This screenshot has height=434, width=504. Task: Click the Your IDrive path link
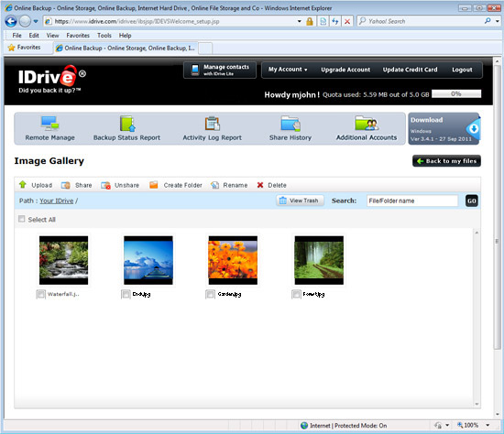(57, 201)
